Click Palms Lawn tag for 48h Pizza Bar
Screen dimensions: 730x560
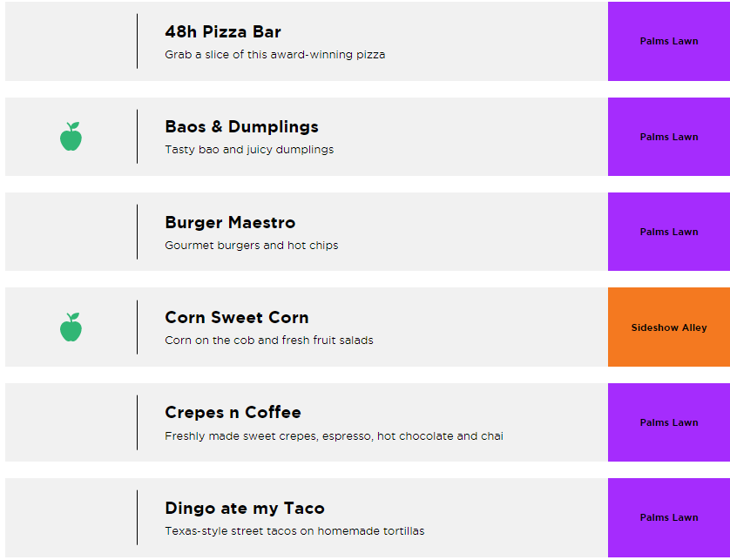point(669,41)
